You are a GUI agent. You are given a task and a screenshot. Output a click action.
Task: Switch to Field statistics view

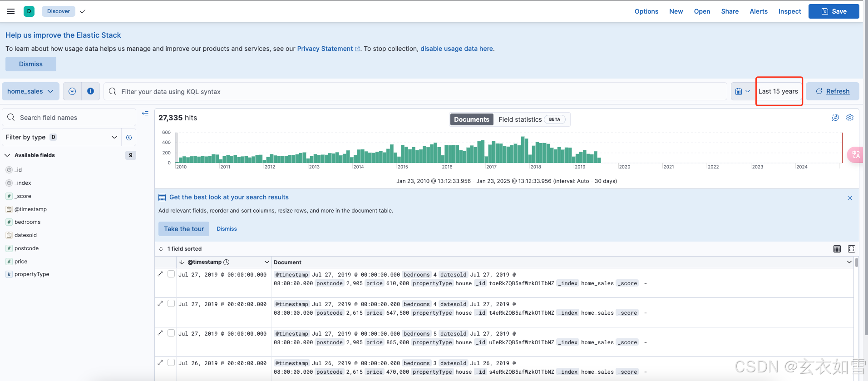point(532,119)
